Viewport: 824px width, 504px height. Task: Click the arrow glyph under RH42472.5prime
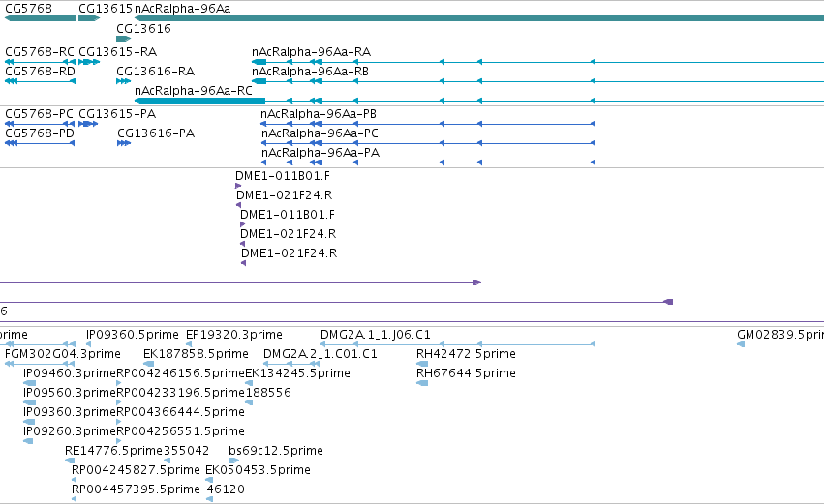422,364
